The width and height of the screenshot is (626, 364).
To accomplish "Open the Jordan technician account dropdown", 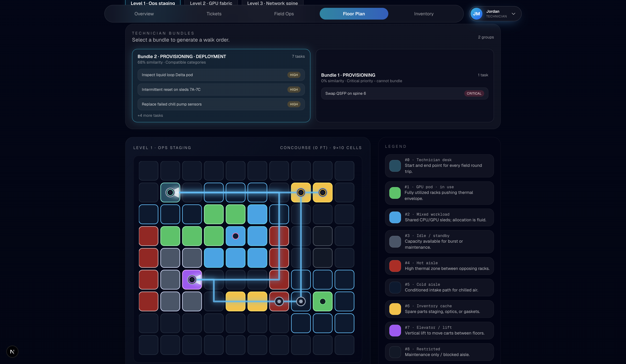I will [514, 14].
